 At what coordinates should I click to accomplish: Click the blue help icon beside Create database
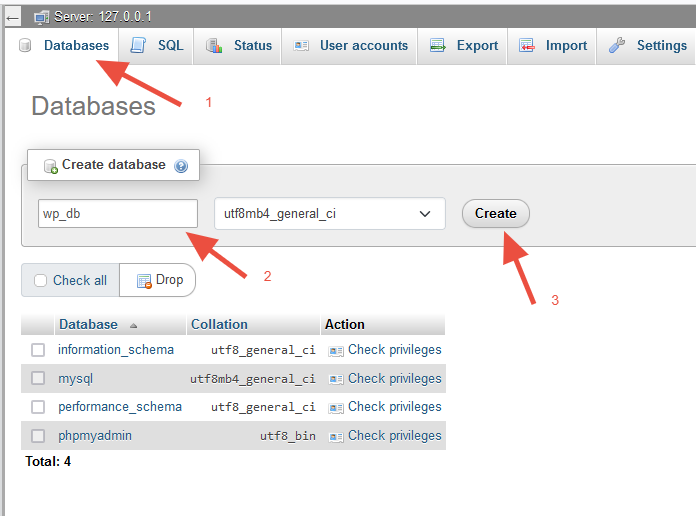tap(181, 166)
